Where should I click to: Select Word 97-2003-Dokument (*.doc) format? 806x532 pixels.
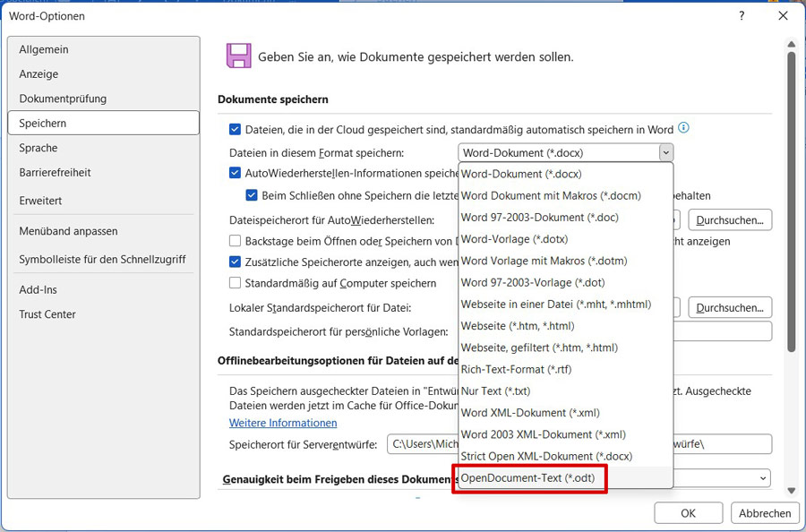coord(565,217)
